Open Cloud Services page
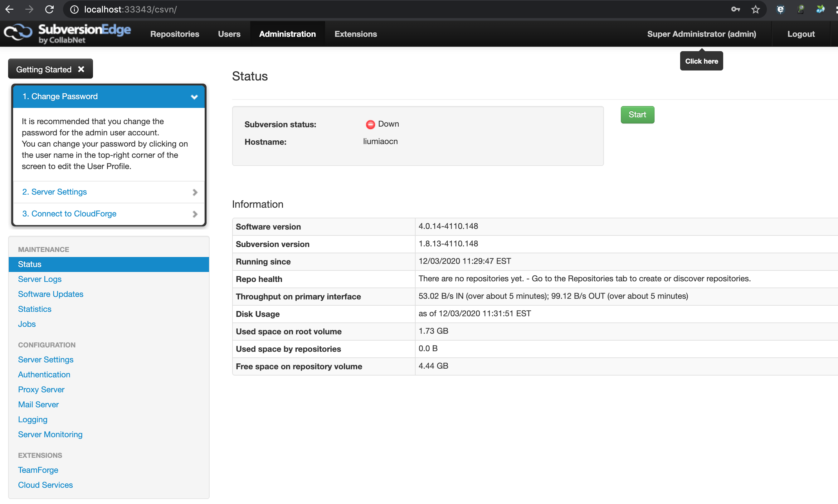This screenshot has height=504, width=838. click(46, 485)
